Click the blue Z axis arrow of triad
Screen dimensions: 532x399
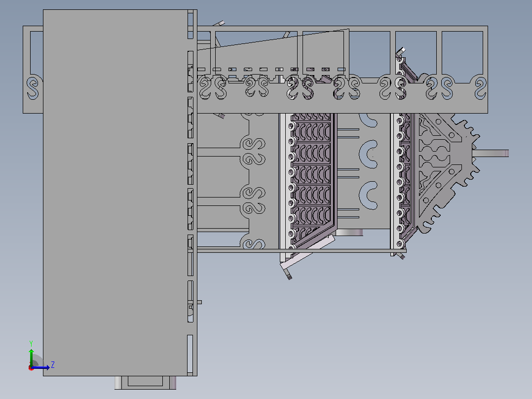click(x=40, y=367)
